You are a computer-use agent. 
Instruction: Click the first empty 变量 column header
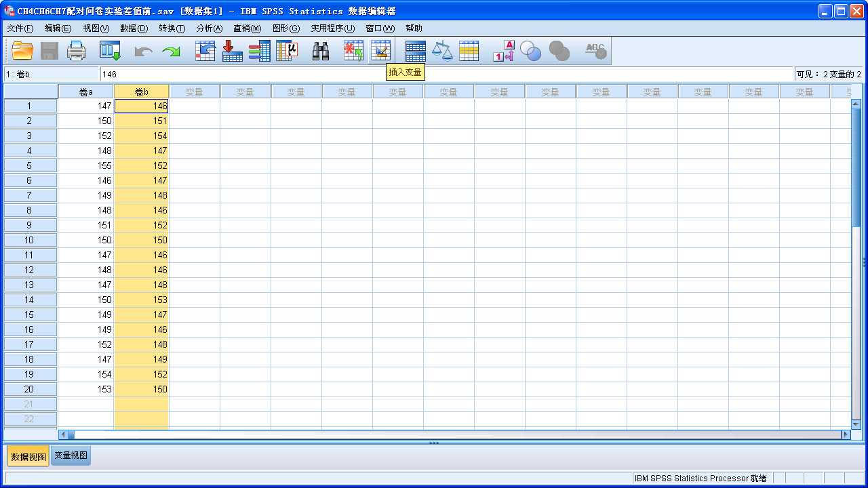(195, 91)
